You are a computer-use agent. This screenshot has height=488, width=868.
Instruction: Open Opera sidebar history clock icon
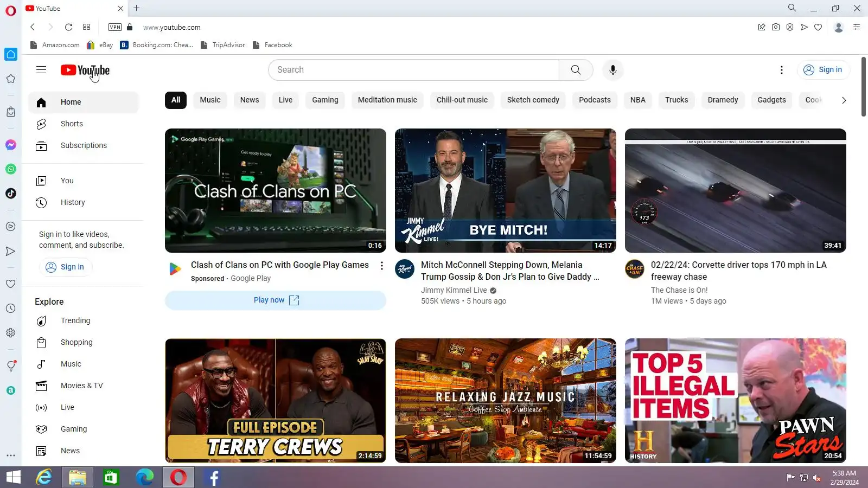click(x=11, y=309)
